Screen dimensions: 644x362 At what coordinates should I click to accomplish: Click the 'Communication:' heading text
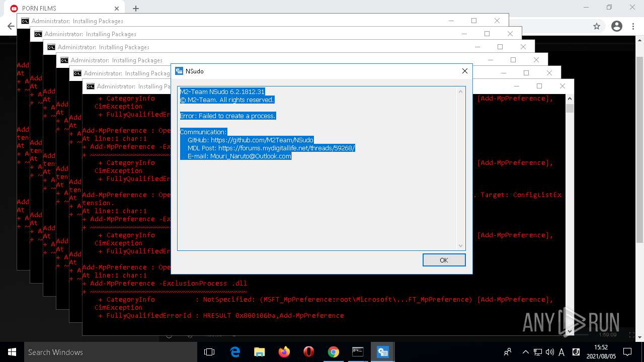point(203,132)
